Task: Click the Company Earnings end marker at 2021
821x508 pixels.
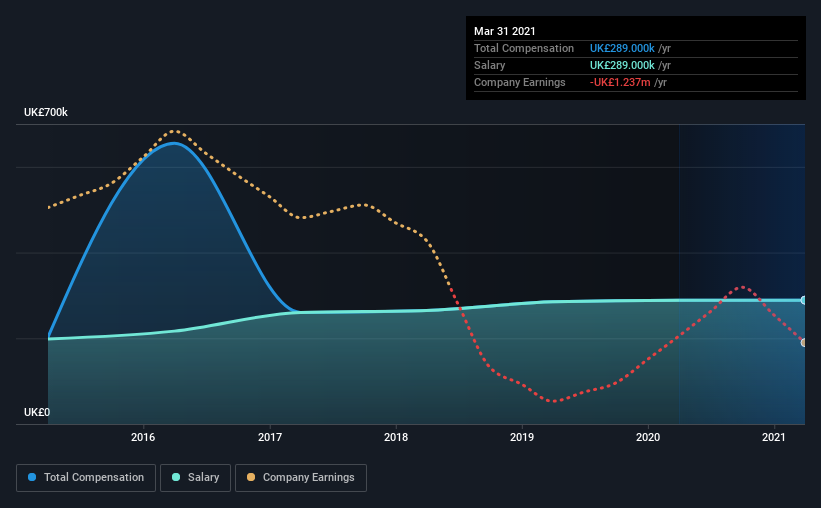Action: 804,343
